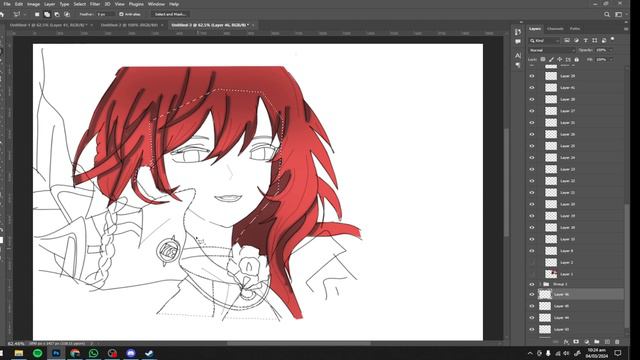The height and width of the screenshot is (360, 640).
Task: Hide Layer 46 using its eye icon
Action: pos(532,294)
